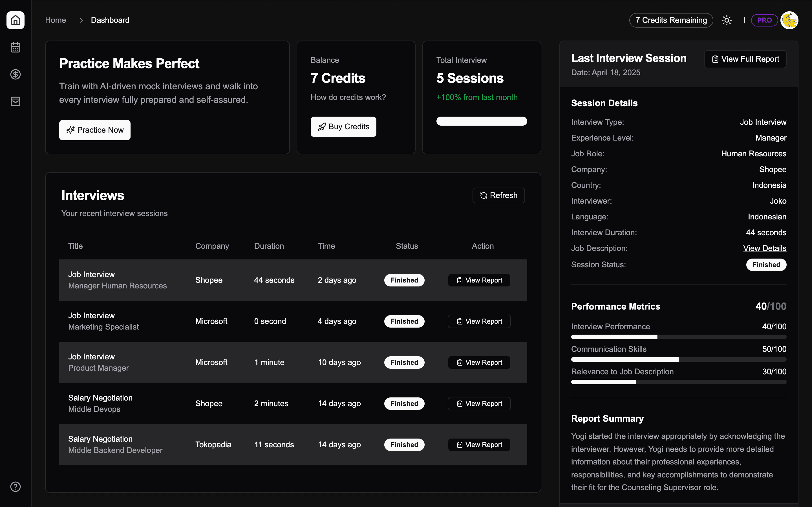Click the PRO badge in the header

764,20
